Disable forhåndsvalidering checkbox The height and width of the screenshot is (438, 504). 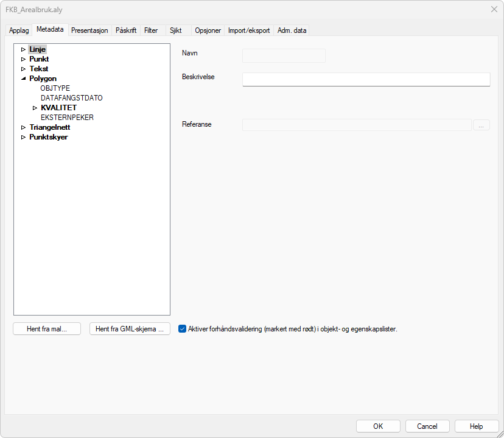(182, 328)
